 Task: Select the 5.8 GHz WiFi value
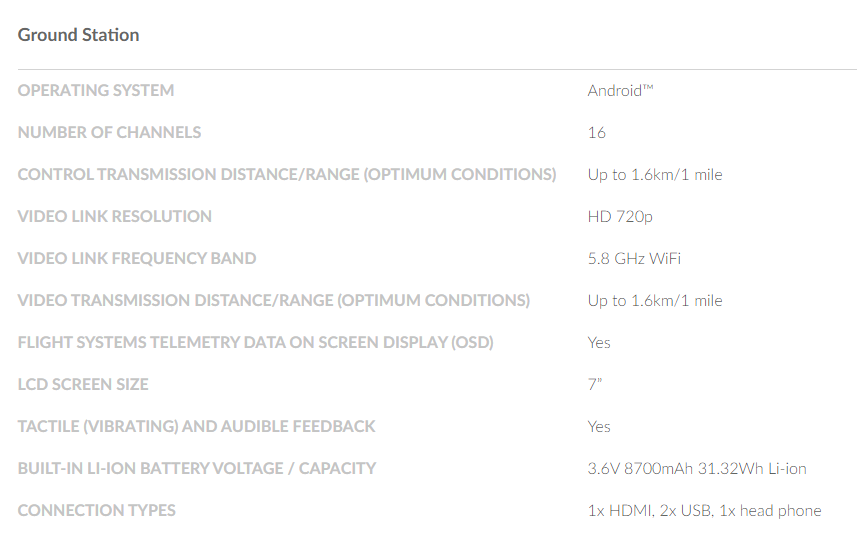coord(634,258)
